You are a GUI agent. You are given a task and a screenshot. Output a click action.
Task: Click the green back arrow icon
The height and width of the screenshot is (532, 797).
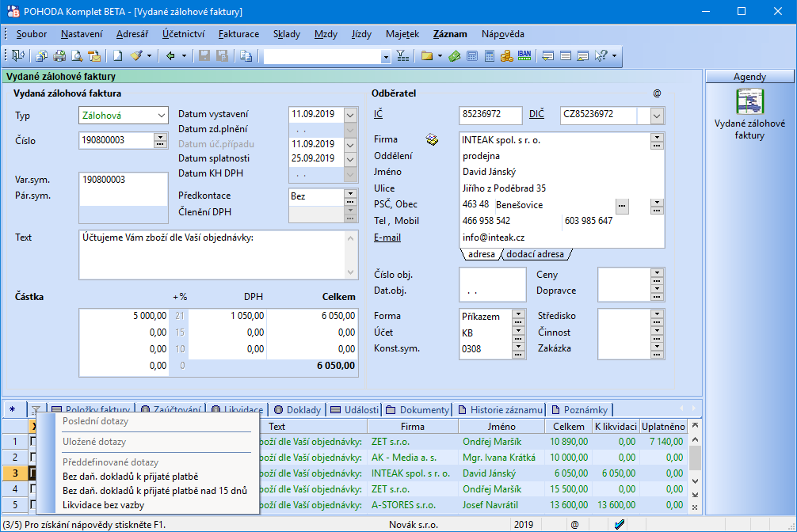[x=170, y=56]
